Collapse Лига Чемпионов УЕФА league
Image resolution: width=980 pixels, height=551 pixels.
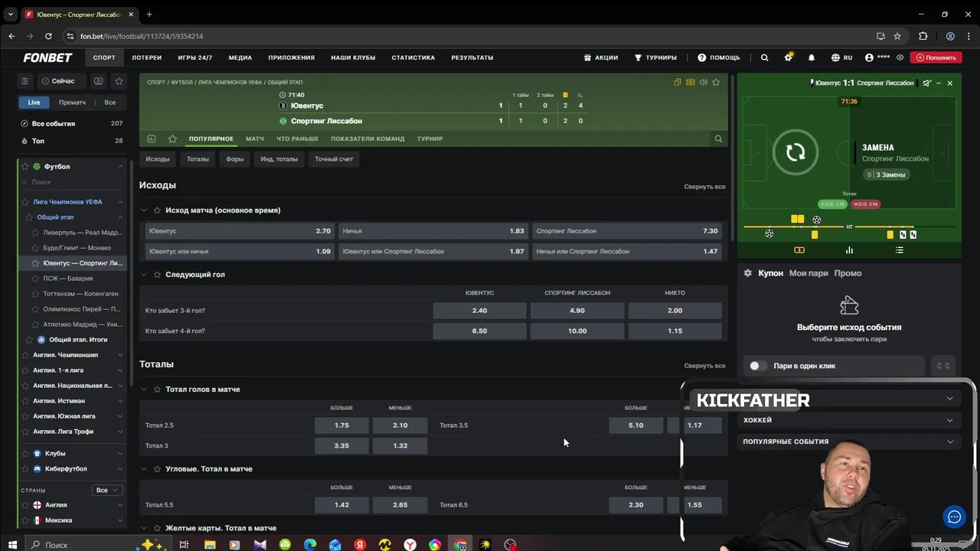(x=120, y=202)
